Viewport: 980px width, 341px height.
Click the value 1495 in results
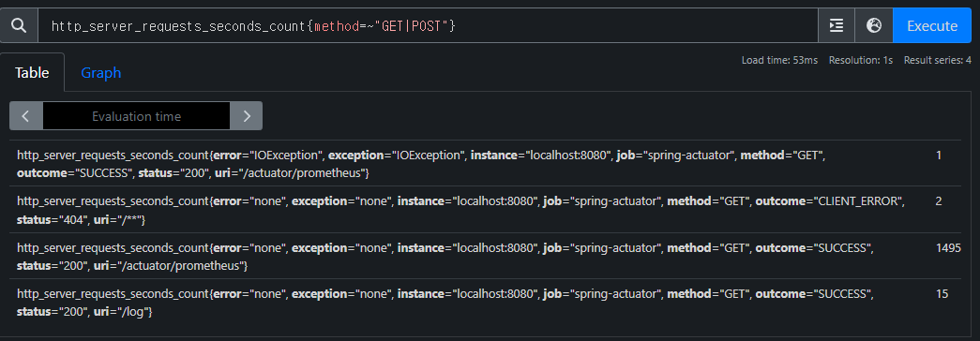(x=948, y=248)
